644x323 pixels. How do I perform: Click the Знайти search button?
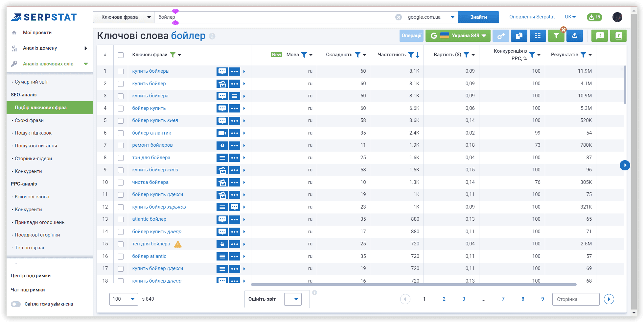(x=478, y=17)
